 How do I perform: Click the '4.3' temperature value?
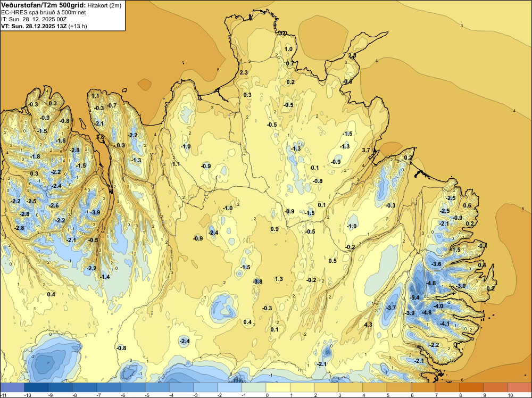point(368,325)
